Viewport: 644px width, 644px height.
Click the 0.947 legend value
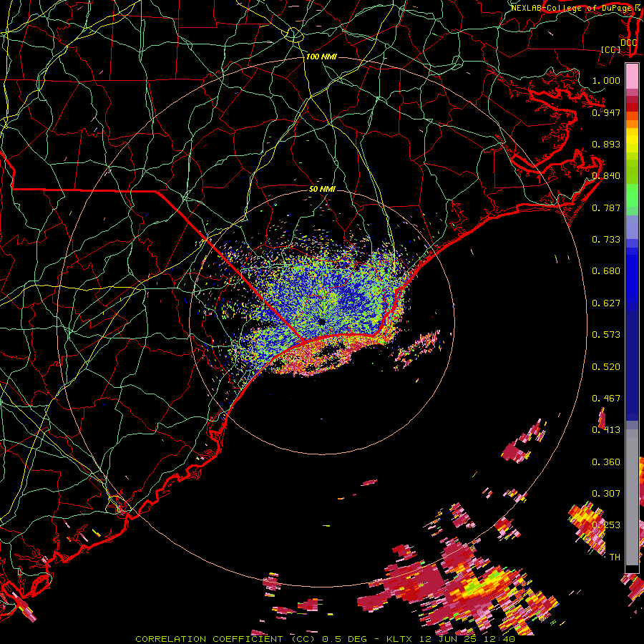click(606, 112)
